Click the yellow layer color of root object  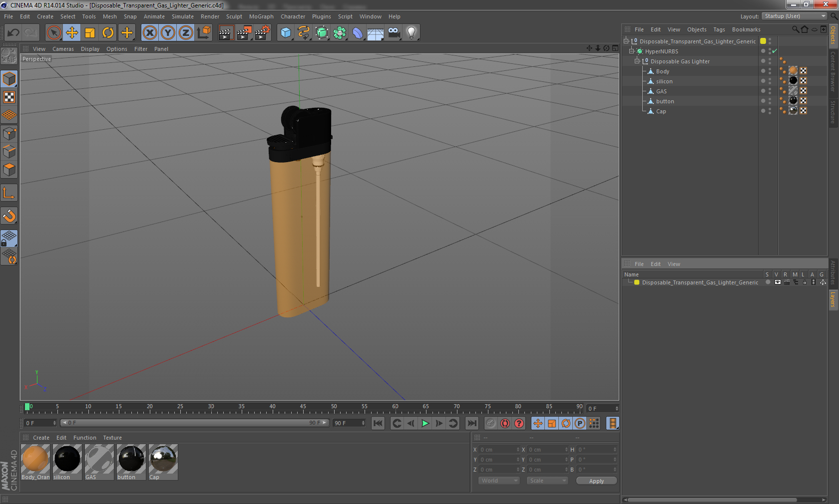[x=763, y=41]
